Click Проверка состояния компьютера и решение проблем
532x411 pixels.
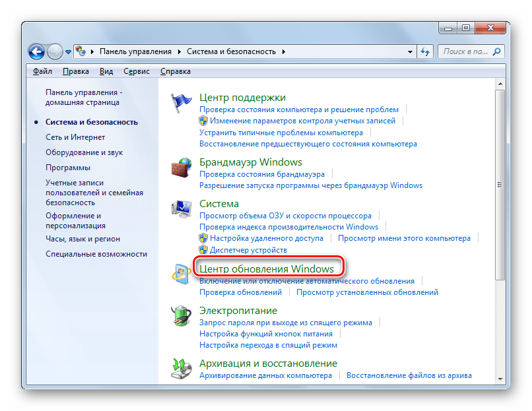click(x=299, y=110)
